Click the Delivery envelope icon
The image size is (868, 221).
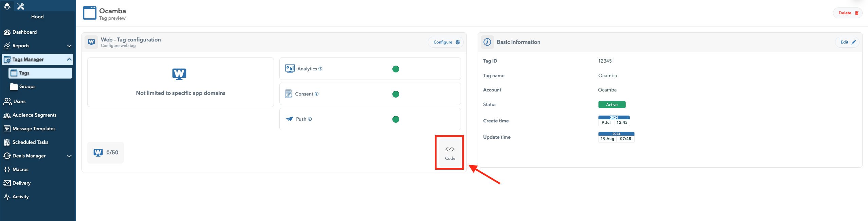7,183
